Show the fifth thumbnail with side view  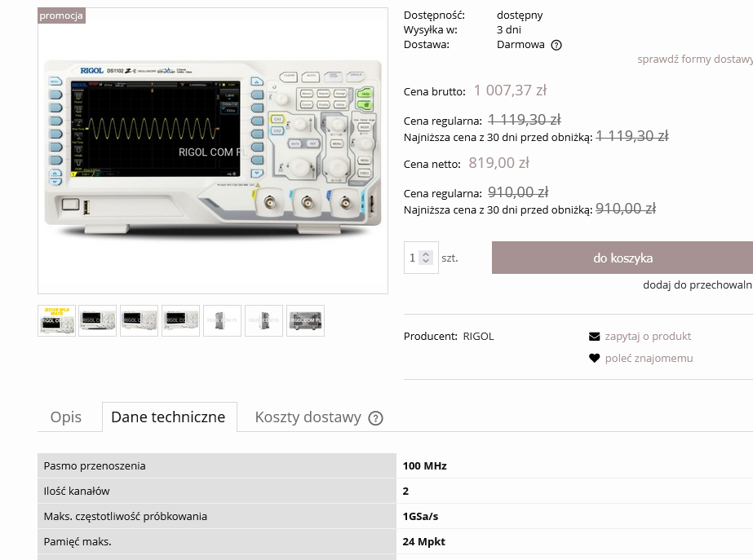pyautogui.click(x=223, y=320)
